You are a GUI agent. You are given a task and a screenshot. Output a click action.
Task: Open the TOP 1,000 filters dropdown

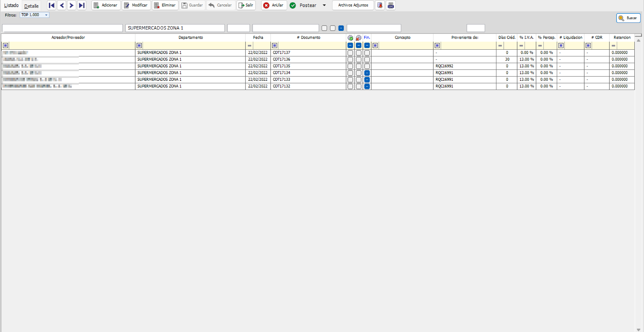[x=46, y=15]
